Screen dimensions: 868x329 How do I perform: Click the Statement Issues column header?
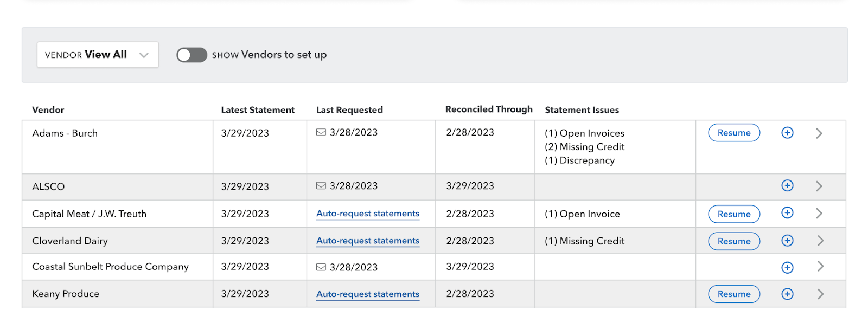click(x=582, y=110)
